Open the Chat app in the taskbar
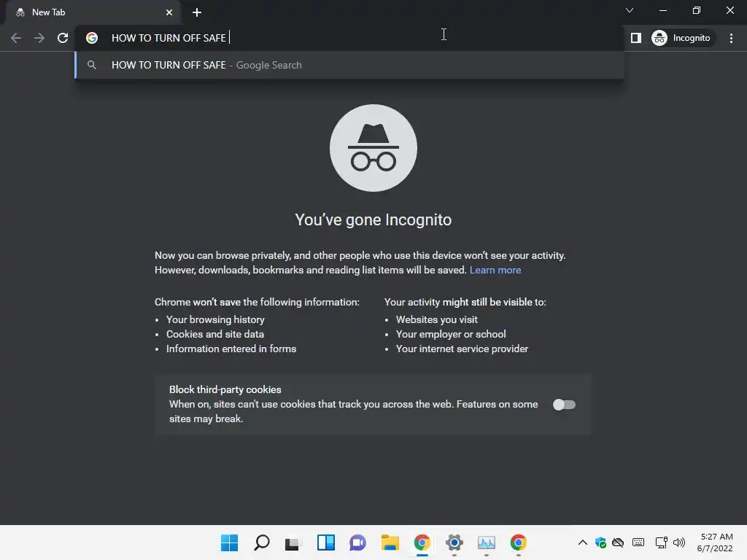 coord(357,542)
